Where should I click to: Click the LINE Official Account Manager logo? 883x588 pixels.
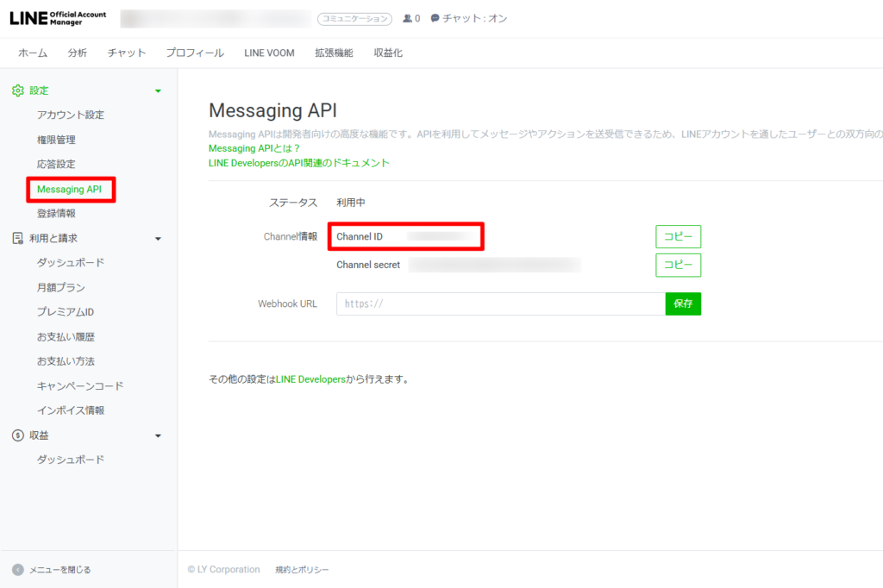[x=58, y=18]
